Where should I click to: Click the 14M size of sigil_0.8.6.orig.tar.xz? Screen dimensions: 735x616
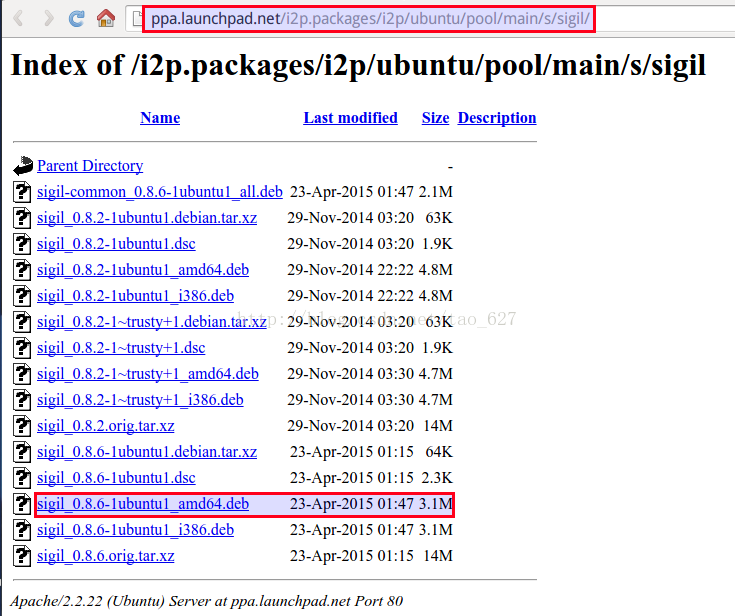pyautogui.click(x=438, y=556)
